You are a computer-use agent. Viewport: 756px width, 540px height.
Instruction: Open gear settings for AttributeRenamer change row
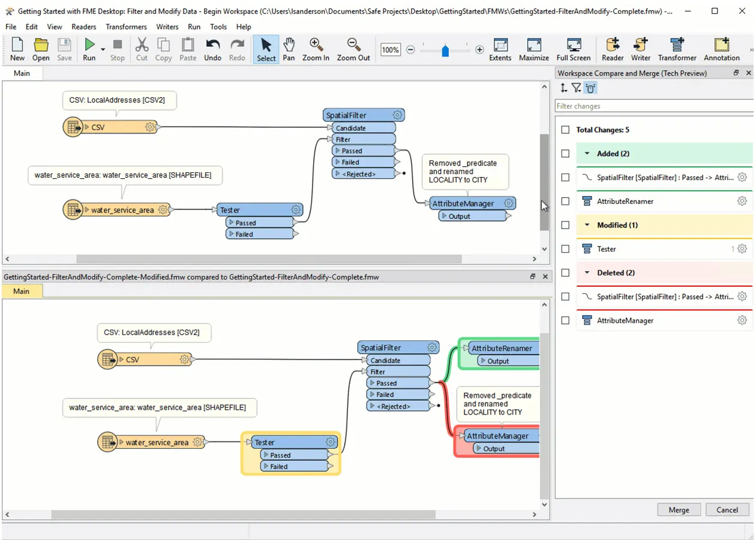[742, 201]
